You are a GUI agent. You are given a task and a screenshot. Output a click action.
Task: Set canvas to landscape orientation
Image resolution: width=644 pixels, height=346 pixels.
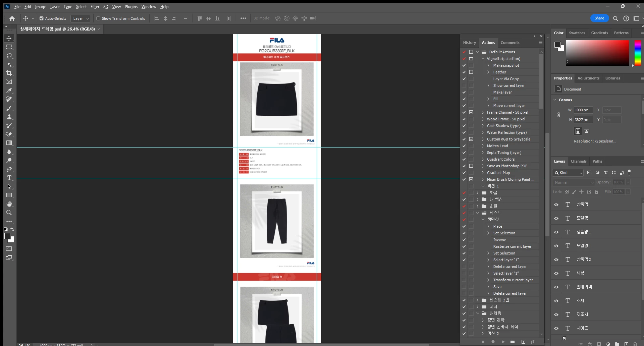coord(587,131)
